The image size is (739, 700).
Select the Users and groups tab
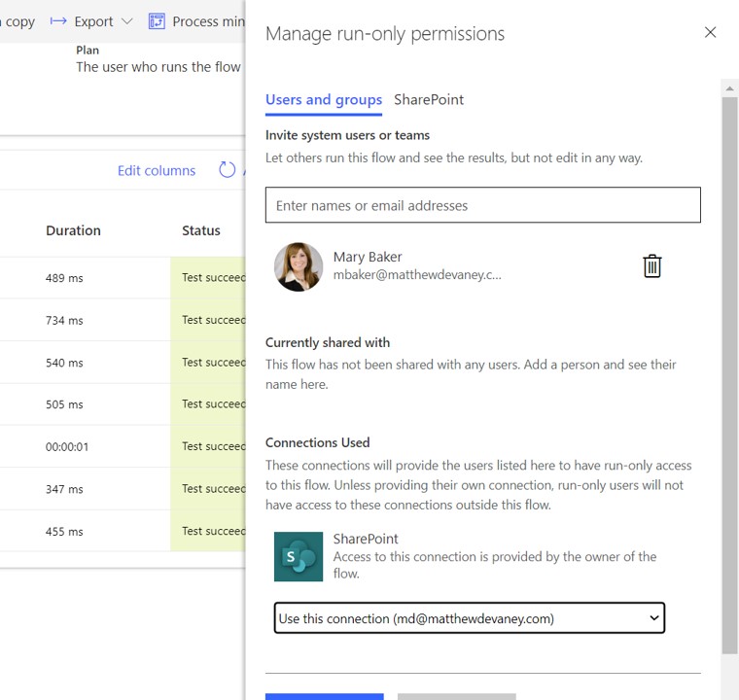323,100
